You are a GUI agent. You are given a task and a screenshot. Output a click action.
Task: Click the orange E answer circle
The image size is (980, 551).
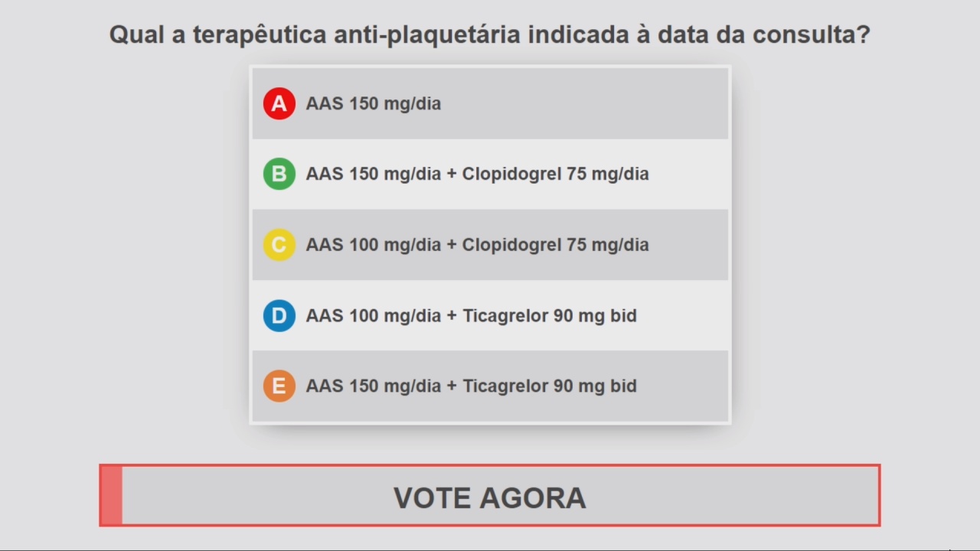point(279,386)
